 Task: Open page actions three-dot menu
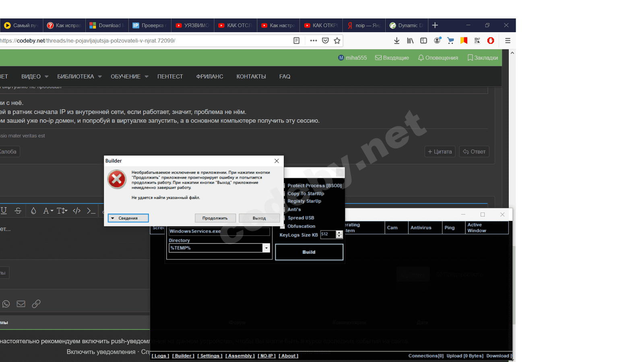[x=314, y=41]
